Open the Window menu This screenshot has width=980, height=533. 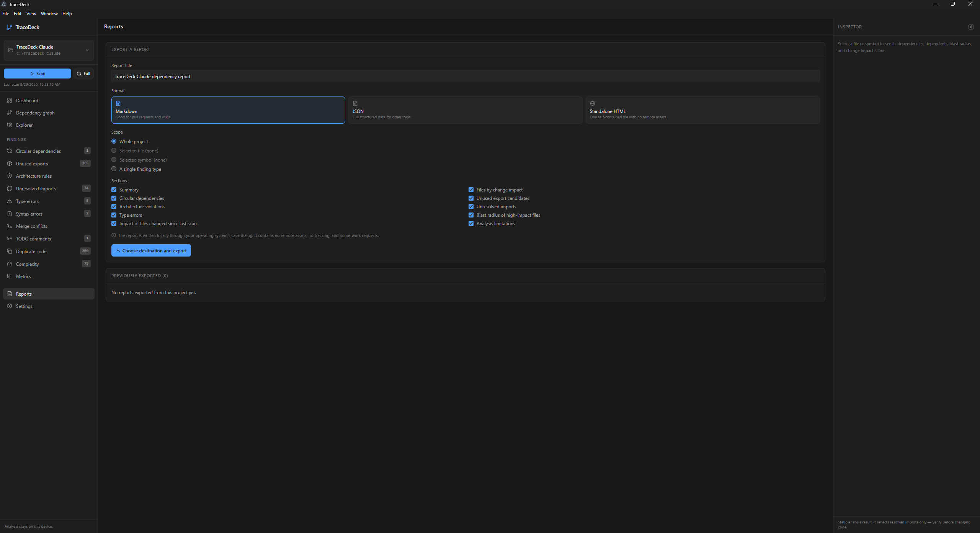click(49, 14)
